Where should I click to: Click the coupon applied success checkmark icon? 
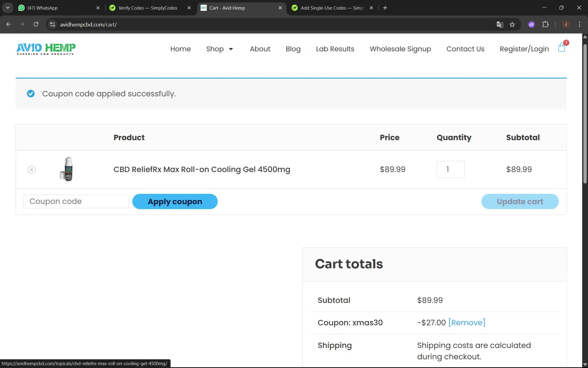point(31,94)
